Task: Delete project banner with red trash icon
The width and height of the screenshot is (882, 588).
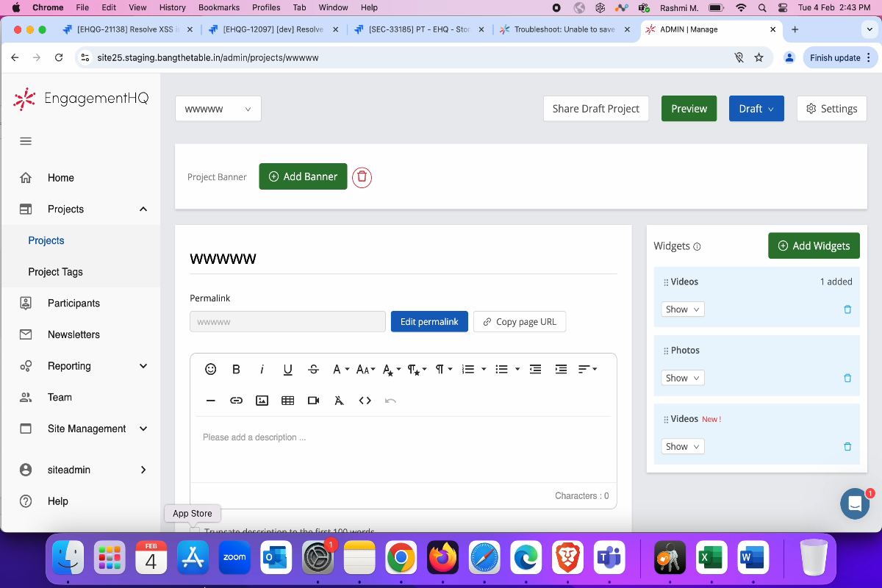Action: [362, 176]
